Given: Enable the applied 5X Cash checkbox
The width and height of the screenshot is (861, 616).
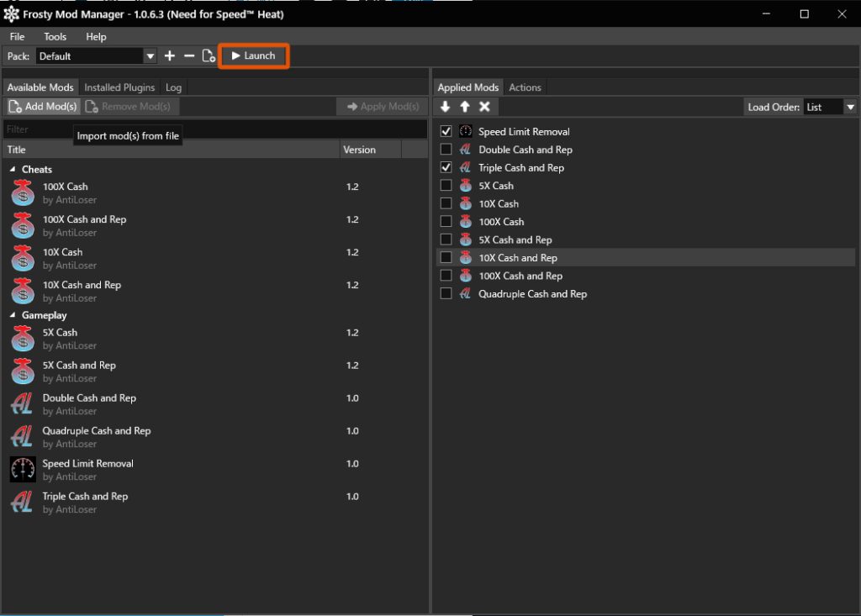Looking at the screenshot, I should point(446,186).
